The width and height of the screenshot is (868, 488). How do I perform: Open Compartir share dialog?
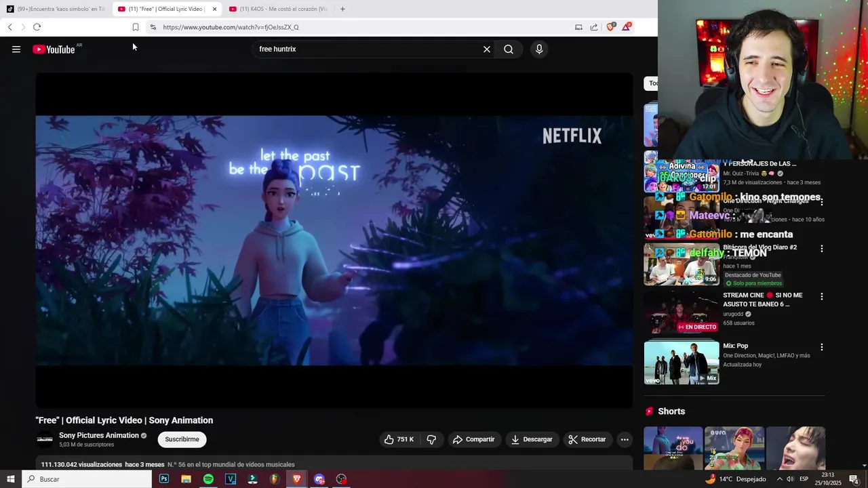click(x=473, y=439)
